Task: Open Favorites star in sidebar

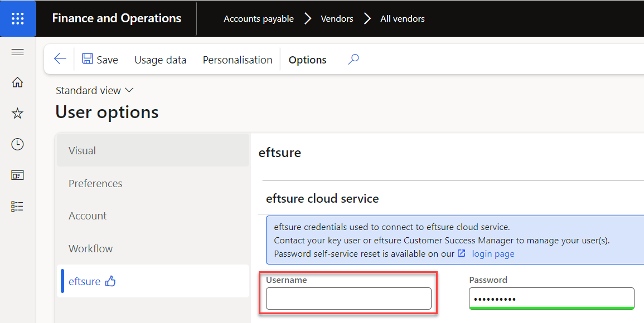Action: coord(18,113)
